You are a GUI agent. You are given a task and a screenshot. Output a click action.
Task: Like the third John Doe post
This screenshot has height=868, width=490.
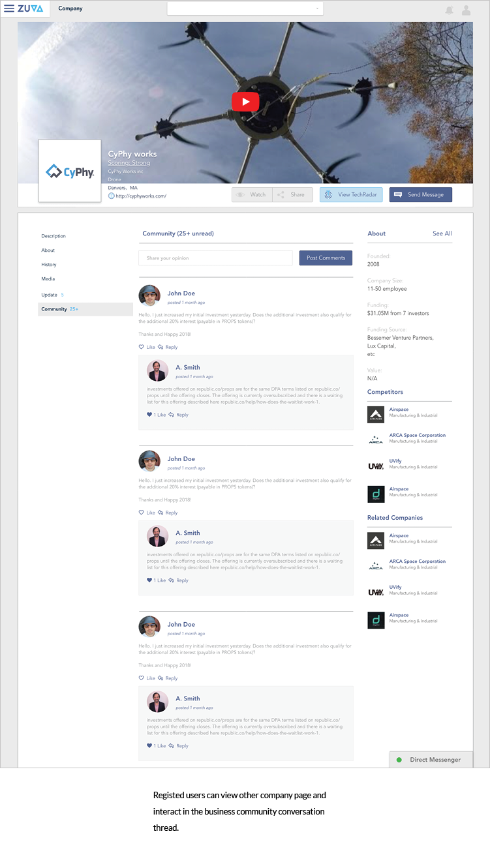coord(147,678)
